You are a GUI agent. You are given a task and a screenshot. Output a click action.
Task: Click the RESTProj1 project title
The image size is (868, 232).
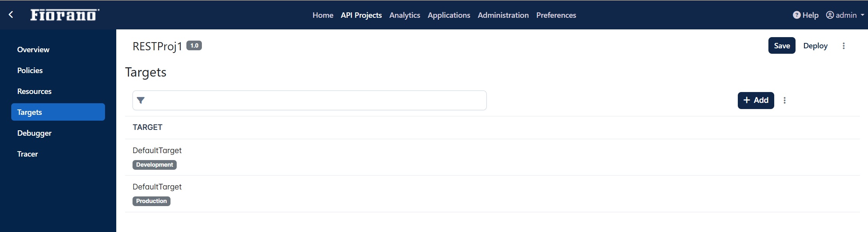157,46
